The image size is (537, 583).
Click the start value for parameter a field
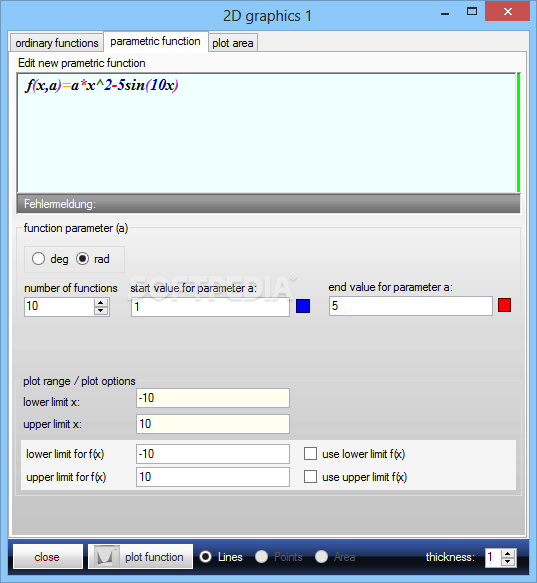pos(210,307)
